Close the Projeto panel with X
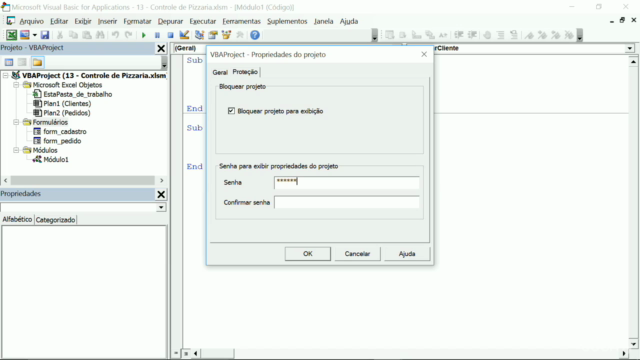The width and height of the screenshot is (640, 360). (161, 48)
